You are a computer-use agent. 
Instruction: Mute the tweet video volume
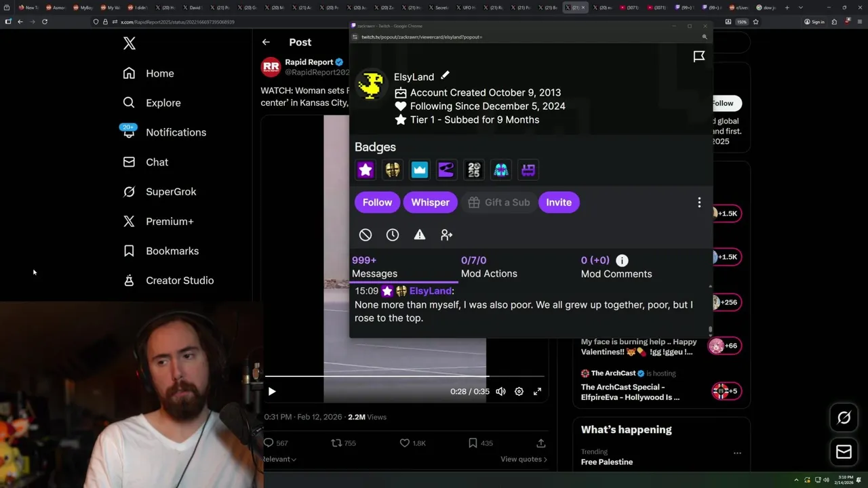500,391
